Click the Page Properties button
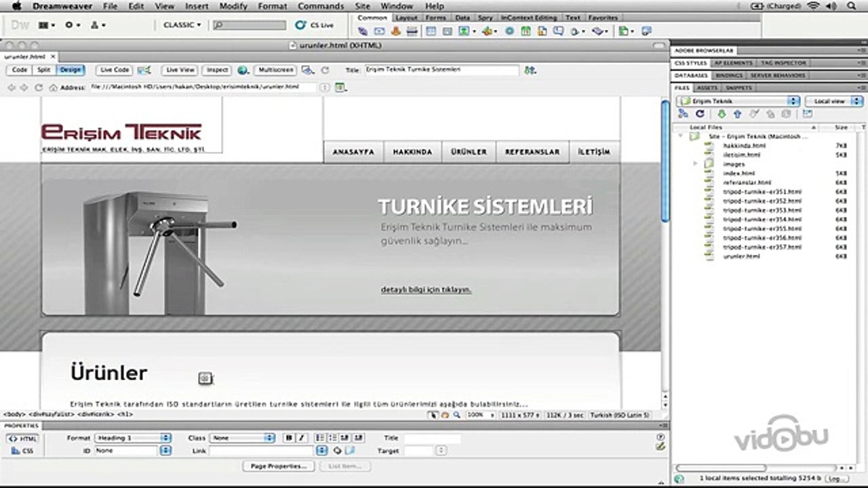 (278, 466)
